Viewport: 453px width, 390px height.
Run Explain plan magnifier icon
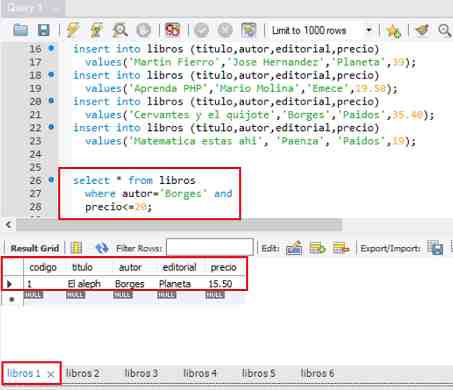click(x=120, y=30)
